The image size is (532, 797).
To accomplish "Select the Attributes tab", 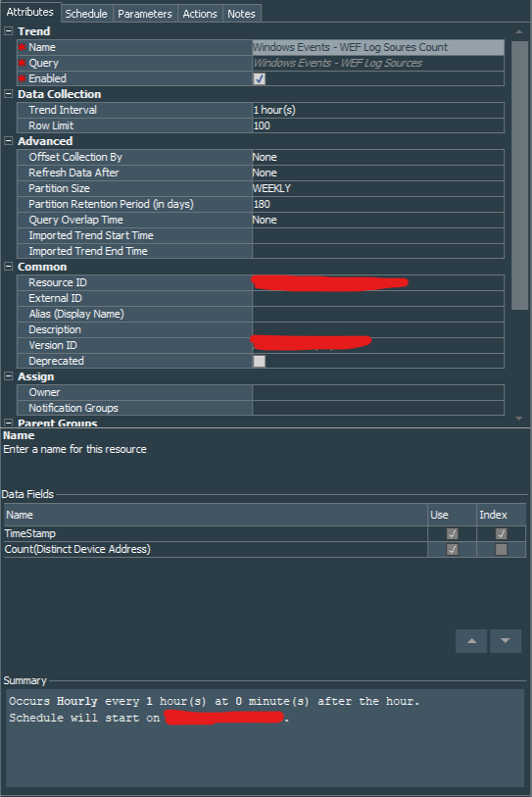I will (x=30, y=12).
